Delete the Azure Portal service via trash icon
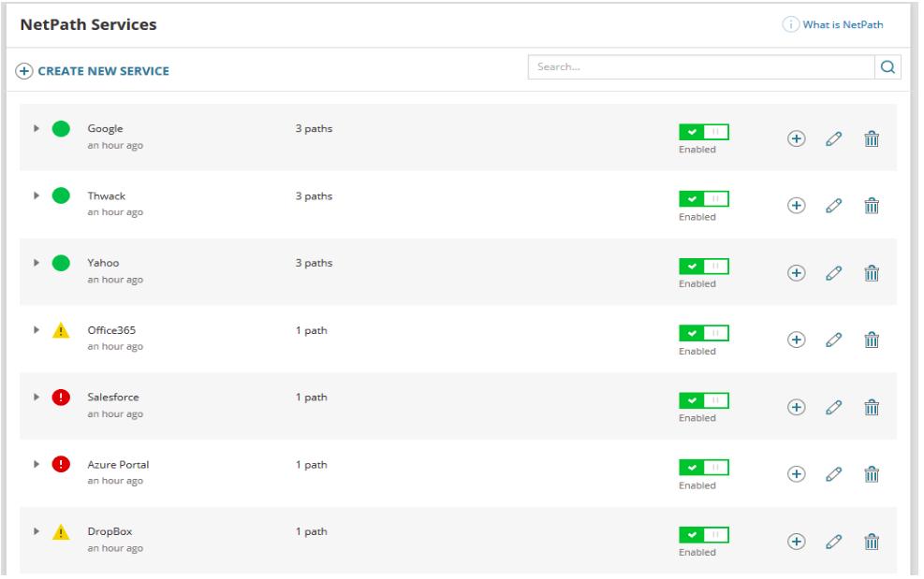 tap(872, 474)
